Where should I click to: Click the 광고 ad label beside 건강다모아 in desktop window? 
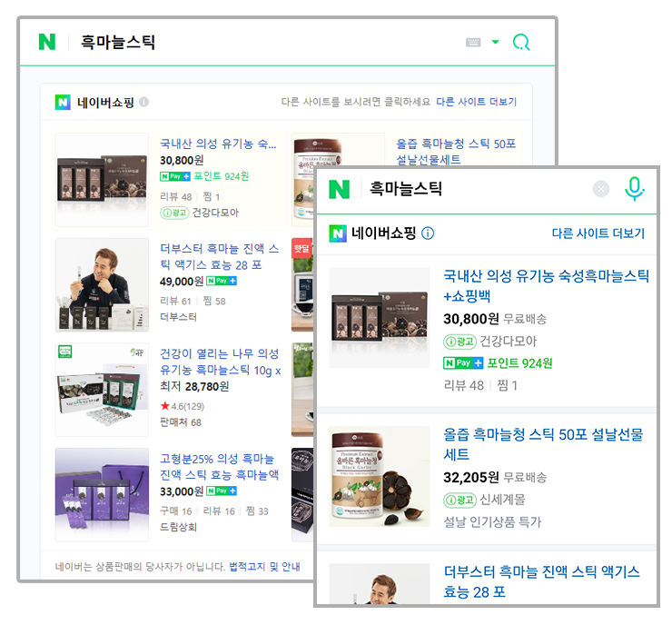tap(174, 213)
